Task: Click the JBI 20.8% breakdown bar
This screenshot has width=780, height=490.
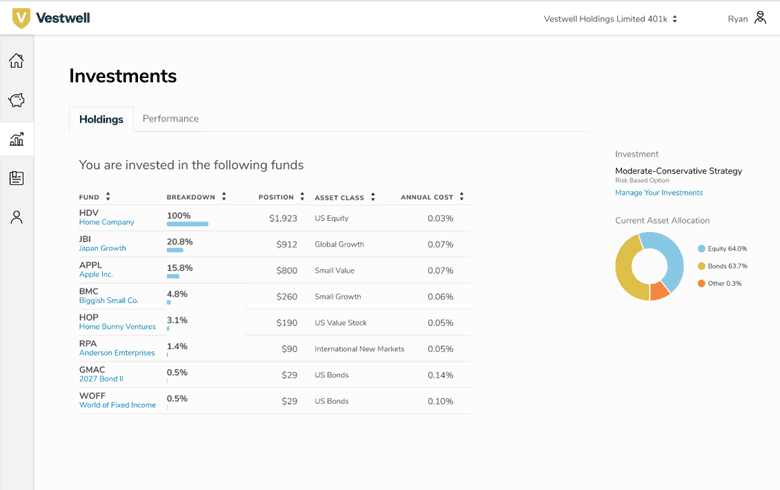Action: pyautogui.click(x=175, y=250)
